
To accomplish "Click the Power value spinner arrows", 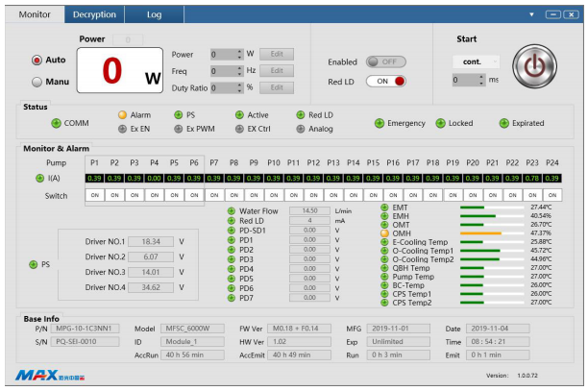I will tap(239, 54).
